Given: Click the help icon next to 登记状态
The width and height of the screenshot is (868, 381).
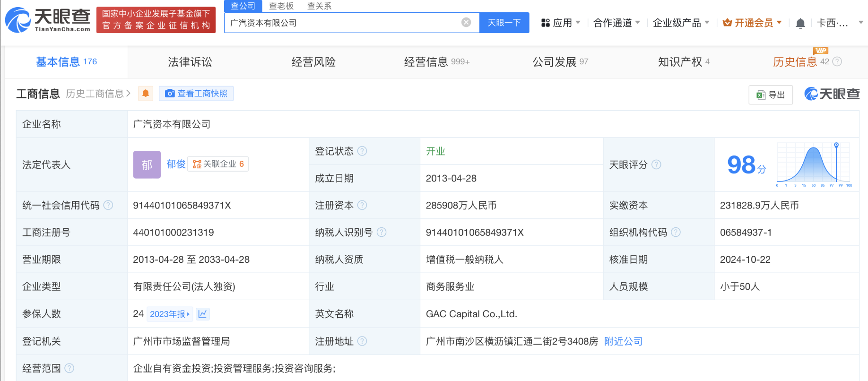Looking at the screenshot, I should point(362,151).
